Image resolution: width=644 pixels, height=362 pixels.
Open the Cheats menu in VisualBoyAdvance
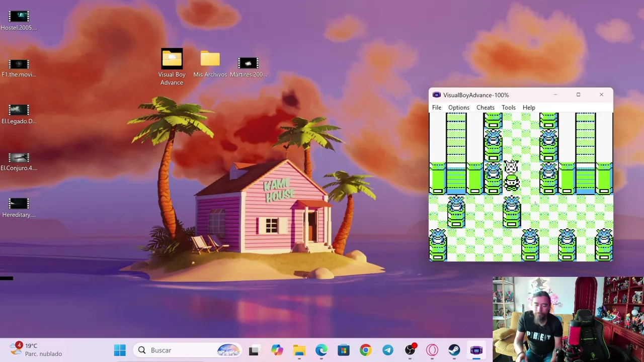pos(486,108)
